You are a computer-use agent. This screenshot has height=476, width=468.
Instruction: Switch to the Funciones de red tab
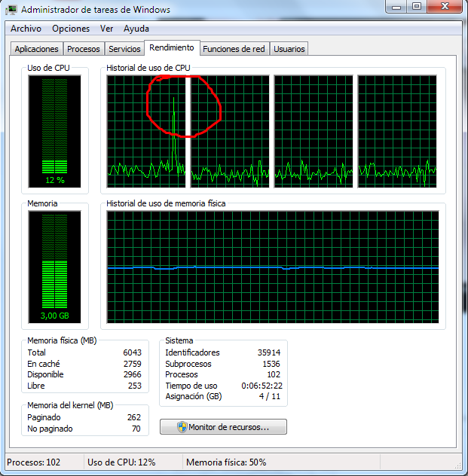click(x=234, y=49)
